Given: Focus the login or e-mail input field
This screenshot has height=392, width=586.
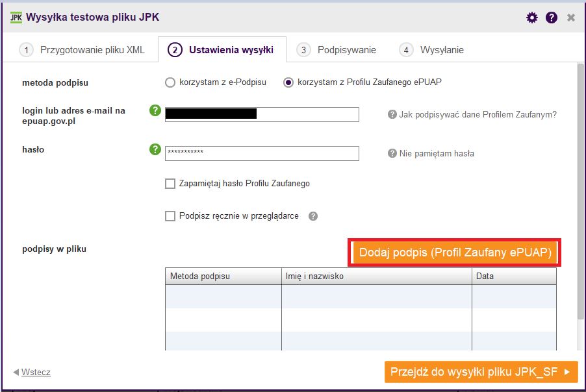Looking at the screenshot, I should coord(262,114).
